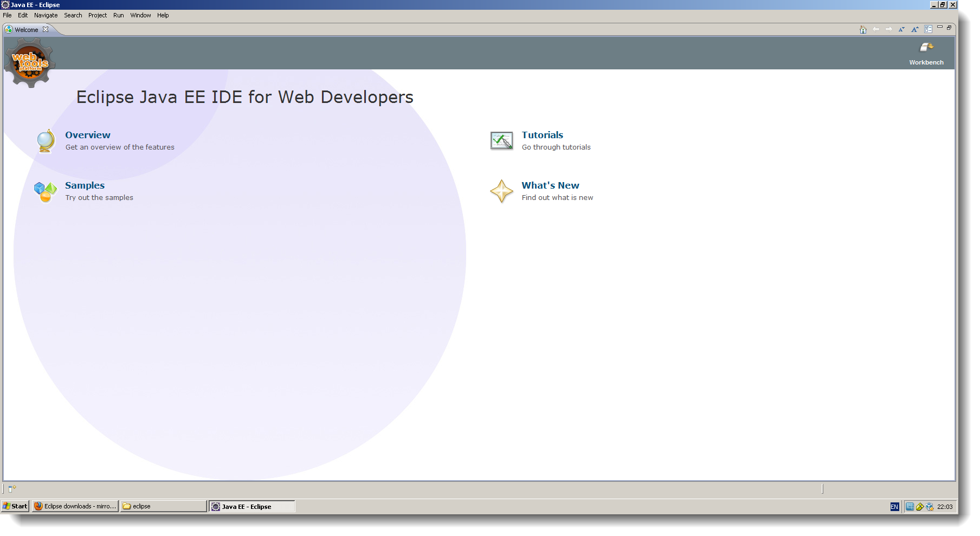Navigate back using the left arrow icon
Viewport: 980px width, 536px height.
tap(875, 29)
